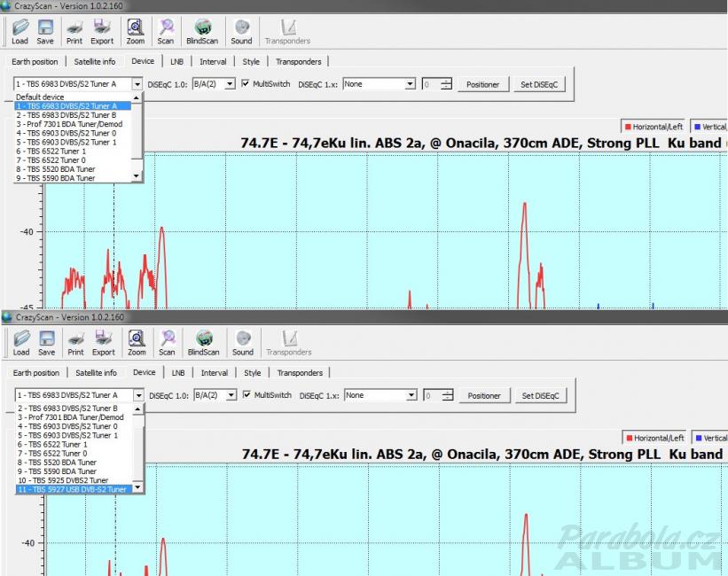Select "7 - TBS 6522 Tuner 0" in the lower list
The image size is (728, 576).
tap(74, 454)
